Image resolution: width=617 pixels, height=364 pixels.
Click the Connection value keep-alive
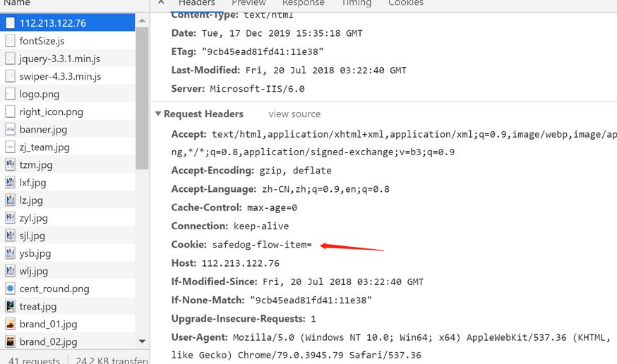pos(261,226)
